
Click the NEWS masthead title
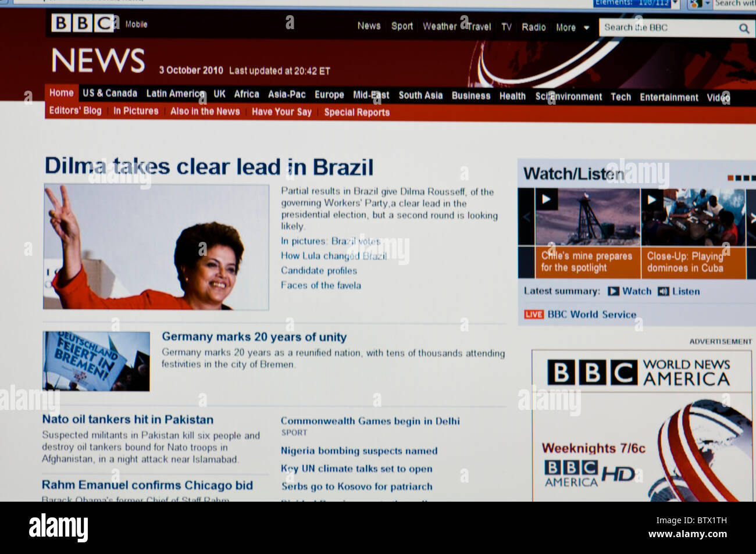click(98, 60)
